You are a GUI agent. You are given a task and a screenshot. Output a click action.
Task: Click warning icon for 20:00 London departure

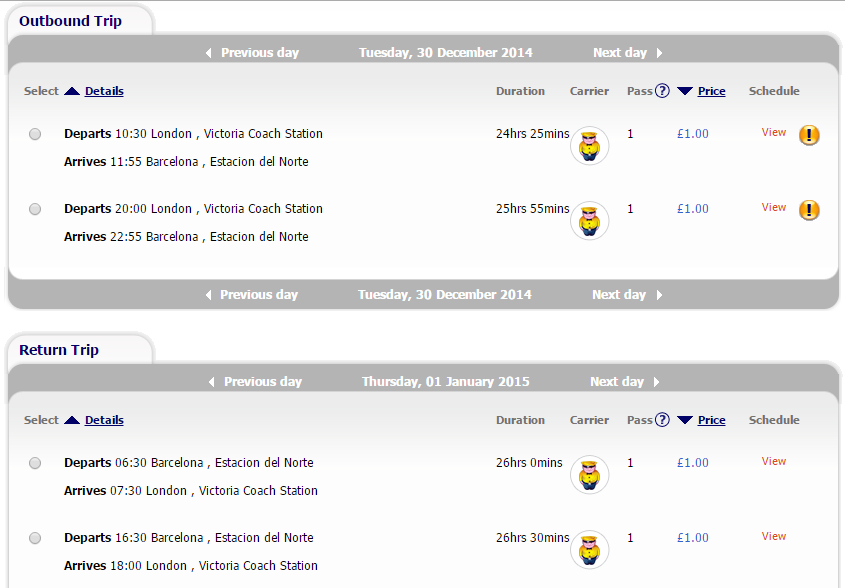coord(809,210)
